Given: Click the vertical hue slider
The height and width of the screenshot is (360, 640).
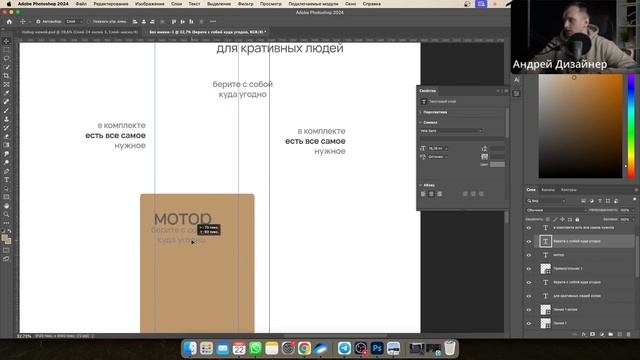Looking at the screenshot, I should (x=631, y=126).
